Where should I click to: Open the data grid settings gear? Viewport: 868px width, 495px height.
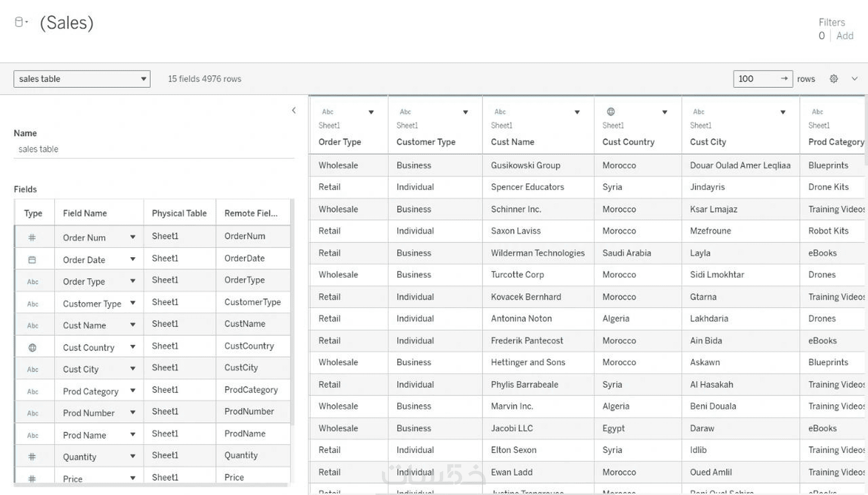click(x=834, y=79)
